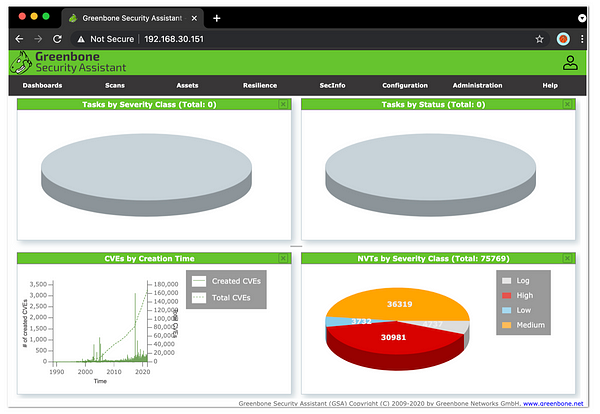
Task: Bookmark this page with star icon
Action: [539, 39]
